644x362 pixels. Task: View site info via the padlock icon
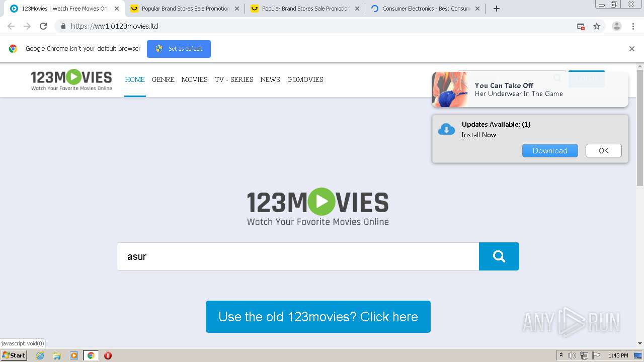tap(63, 26)
